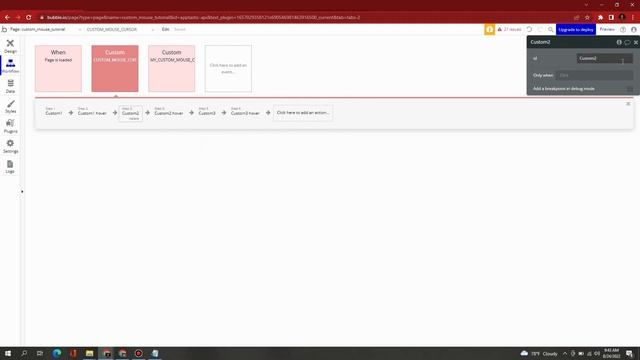This screenshot has width=640, height=360.
Task: Select Step 4 Custom2 hover action
Action: tap(169, 112)
